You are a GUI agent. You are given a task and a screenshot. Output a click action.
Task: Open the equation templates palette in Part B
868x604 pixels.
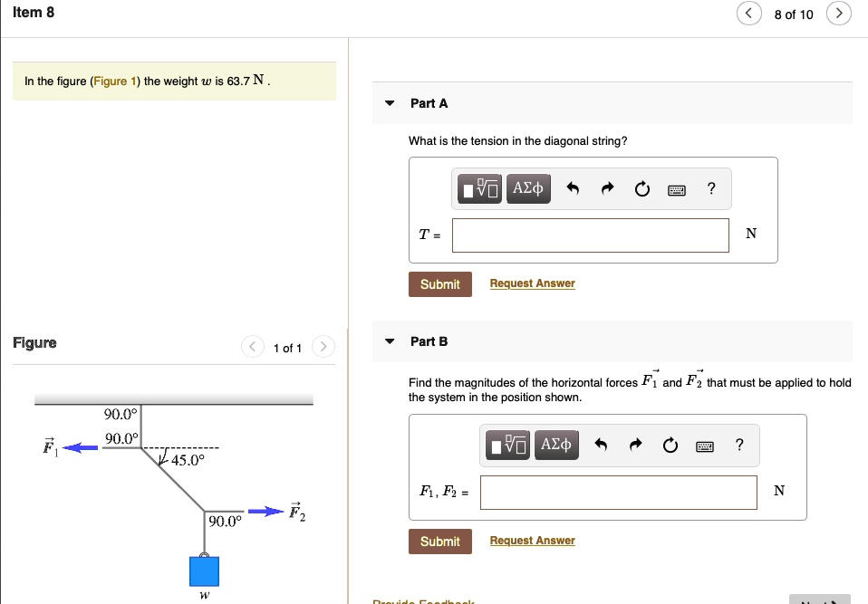(506, 445)
